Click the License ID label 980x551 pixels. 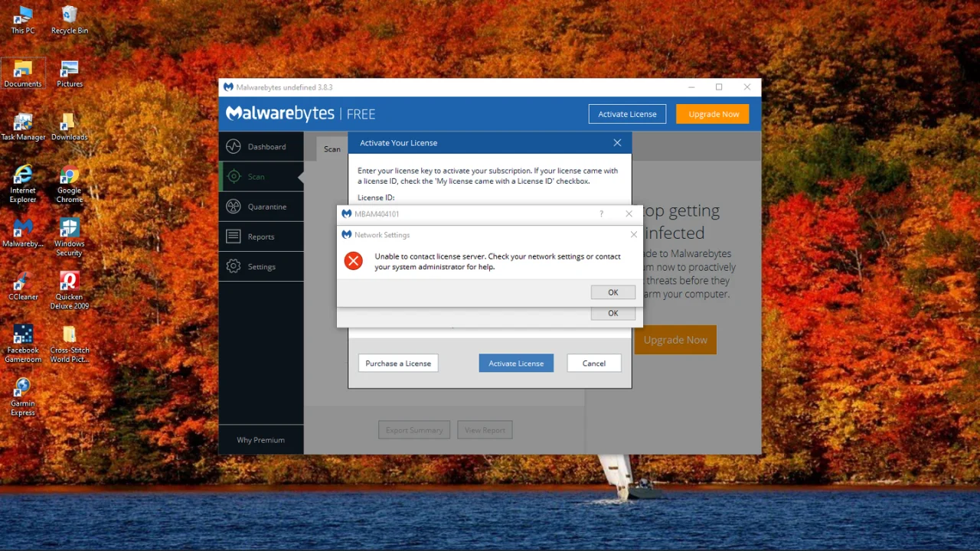coord(376,197)
